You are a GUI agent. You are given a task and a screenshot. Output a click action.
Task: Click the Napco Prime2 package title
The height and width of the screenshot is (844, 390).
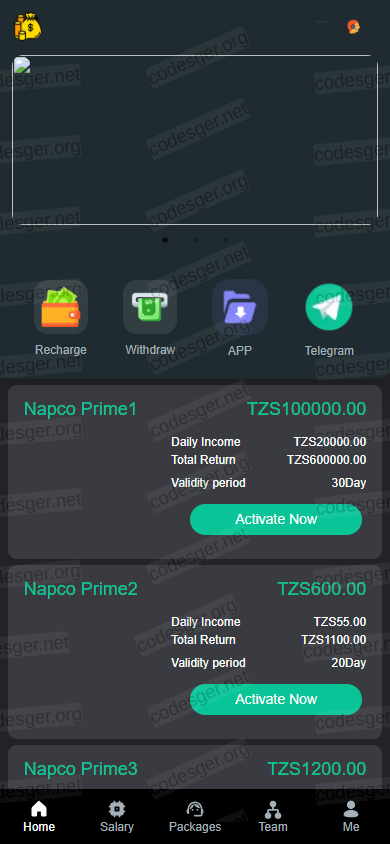point(81,589)
